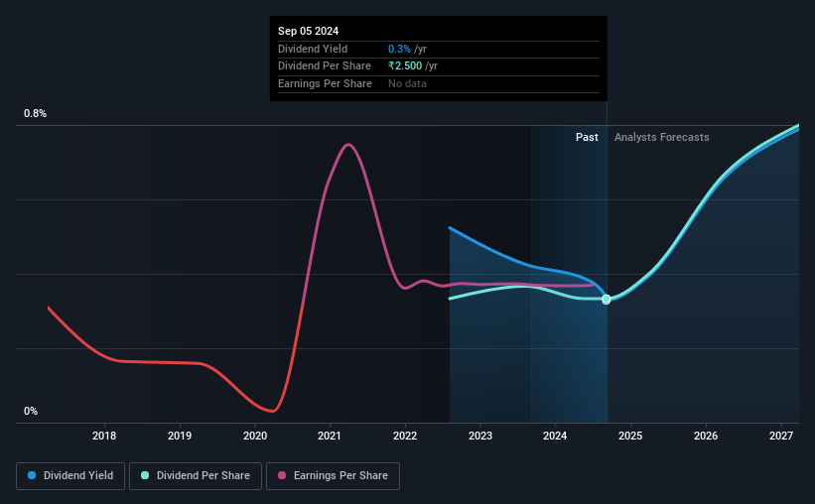This screenshot has width=815, height=504.
Task: Toggle the Earnings Per Share legend button
Action: 333,476
